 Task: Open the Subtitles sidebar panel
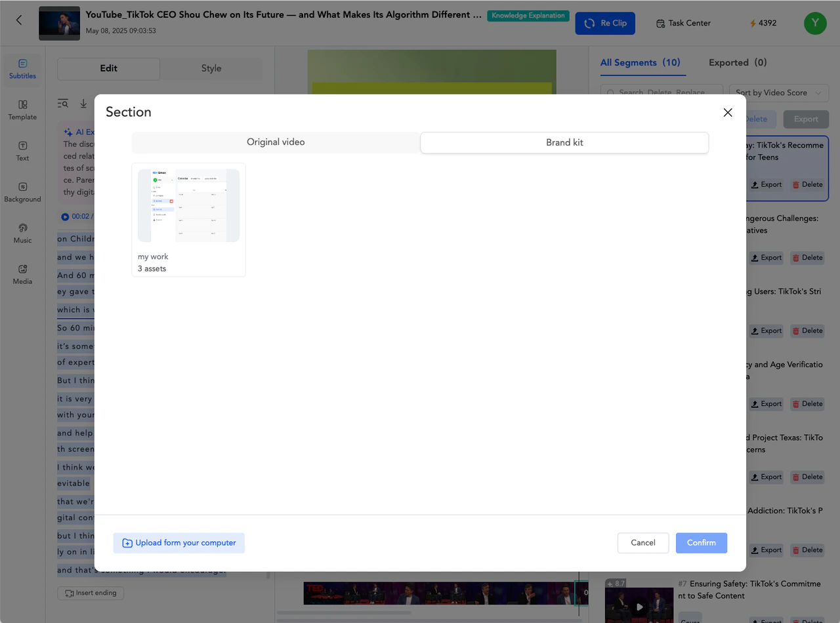[22, 69]
